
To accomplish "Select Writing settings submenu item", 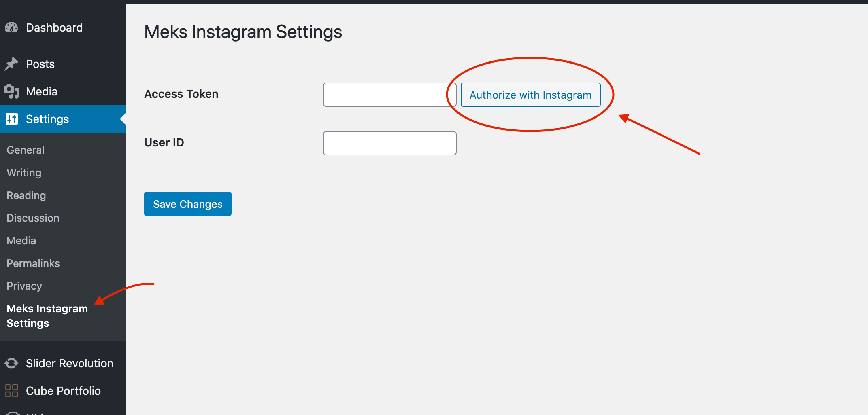I will pos(24,173).
